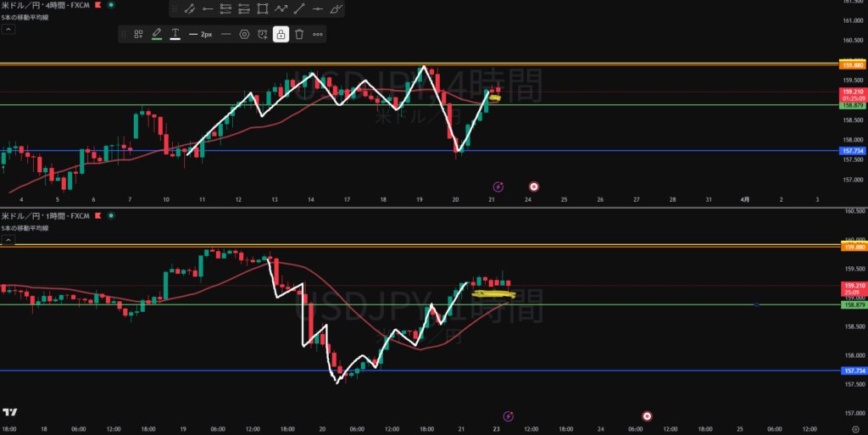Select the brush drawing tool
The width and height of the screenshot is (868, 435).
(337, 9)
